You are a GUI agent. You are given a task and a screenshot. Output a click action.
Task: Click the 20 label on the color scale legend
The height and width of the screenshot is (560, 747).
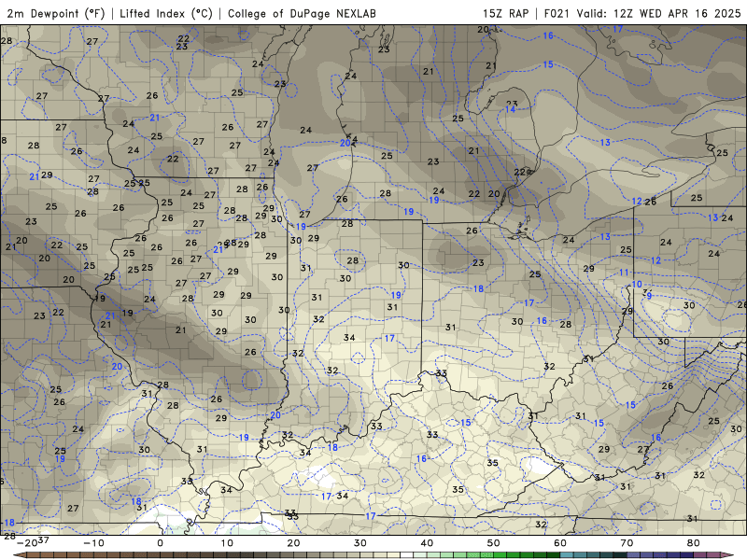coord(293,543)
